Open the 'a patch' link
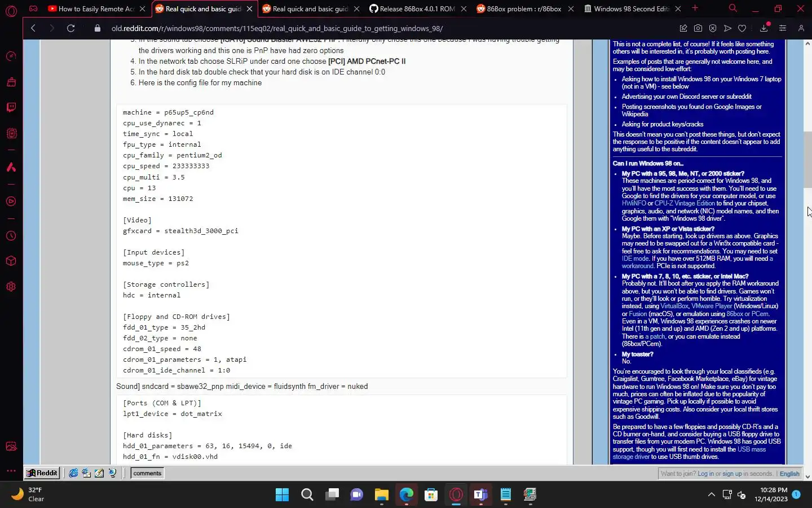Image resolution: width=812 pixels, height=508 pixels. pos(655,336)
